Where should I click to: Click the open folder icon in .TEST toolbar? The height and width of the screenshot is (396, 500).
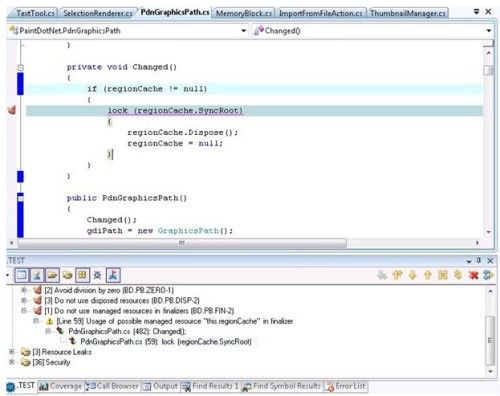52,275
